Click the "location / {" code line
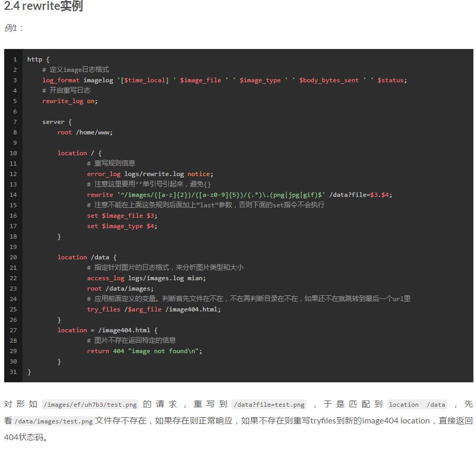Image resolution: width=476 pixels, height=450 pixels. 79,153
